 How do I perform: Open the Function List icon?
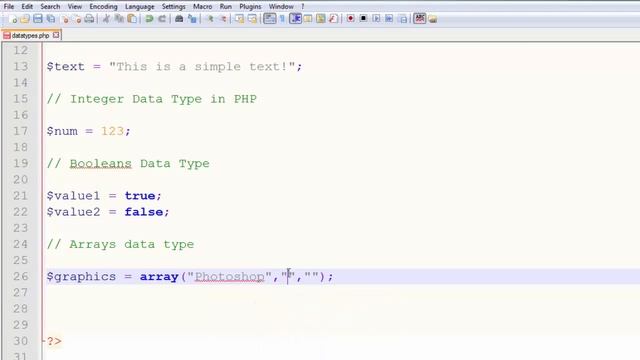(x=333, y=19)
